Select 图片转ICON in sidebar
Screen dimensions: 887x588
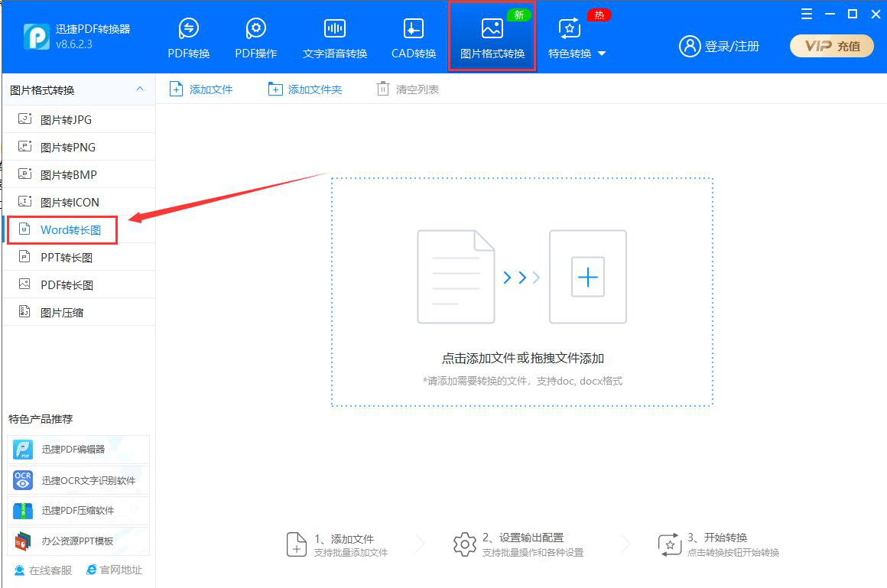click(80, 202)
